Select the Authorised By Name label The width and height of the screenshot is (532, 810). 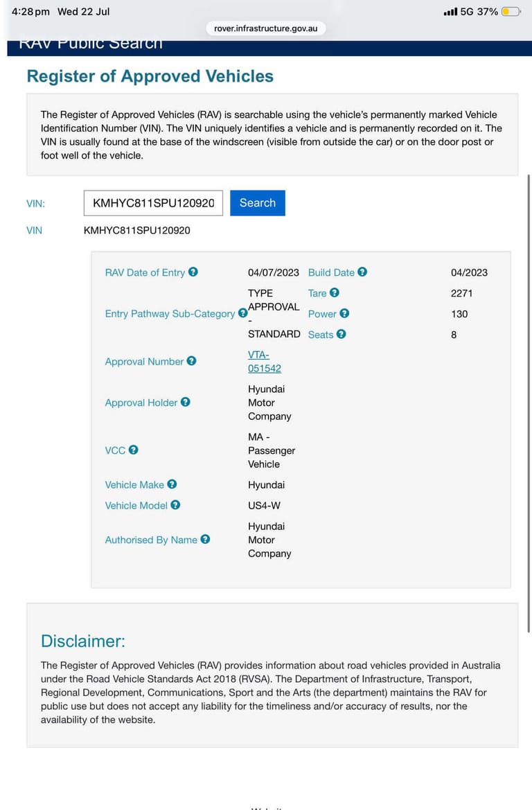151,539
